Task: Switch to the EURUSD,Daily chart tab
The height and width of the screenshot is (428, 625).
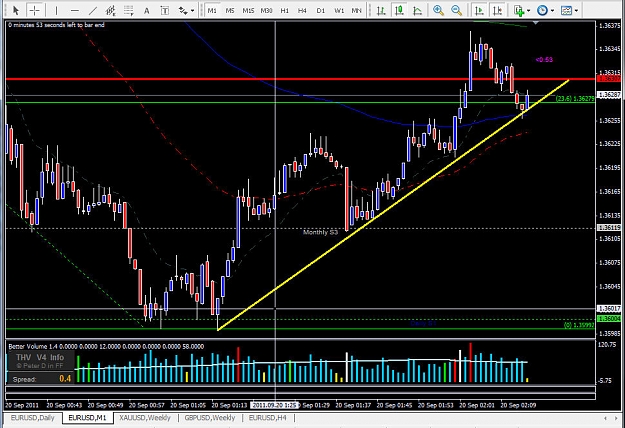Action: point(32,418)
